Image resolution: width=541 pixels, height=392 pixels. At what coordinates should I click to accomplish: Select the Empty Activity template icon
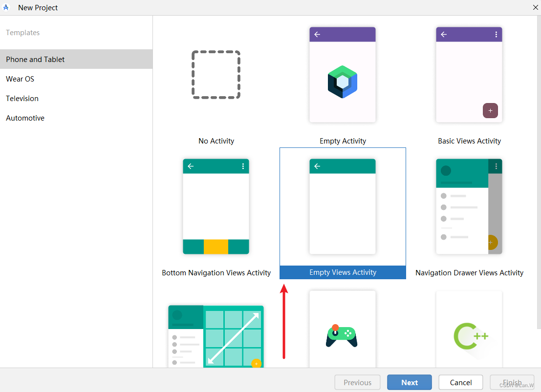click(342, 74)
